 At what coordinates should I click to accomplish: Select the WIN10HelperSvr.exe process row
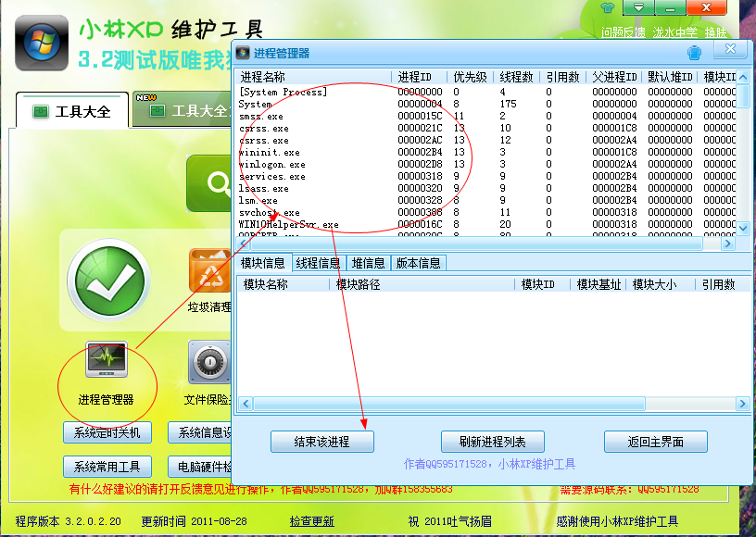pos(486,224)
